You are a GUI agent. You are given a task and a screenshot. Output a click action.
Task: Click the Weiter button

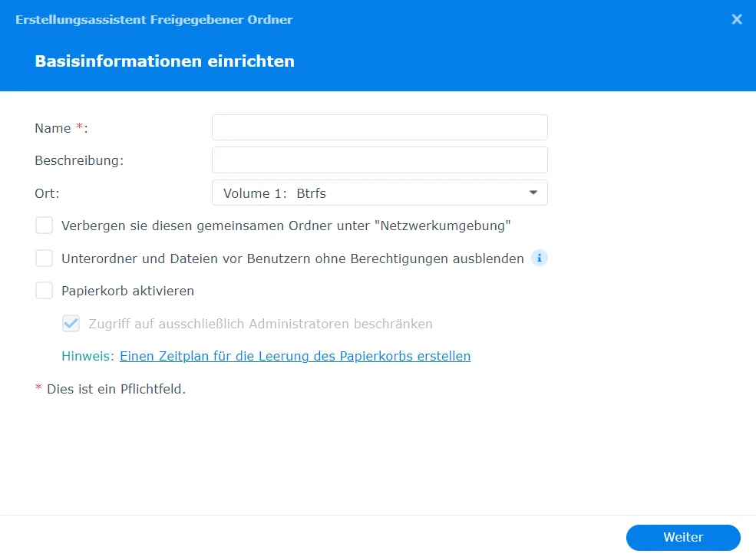(x=682, y=538)
